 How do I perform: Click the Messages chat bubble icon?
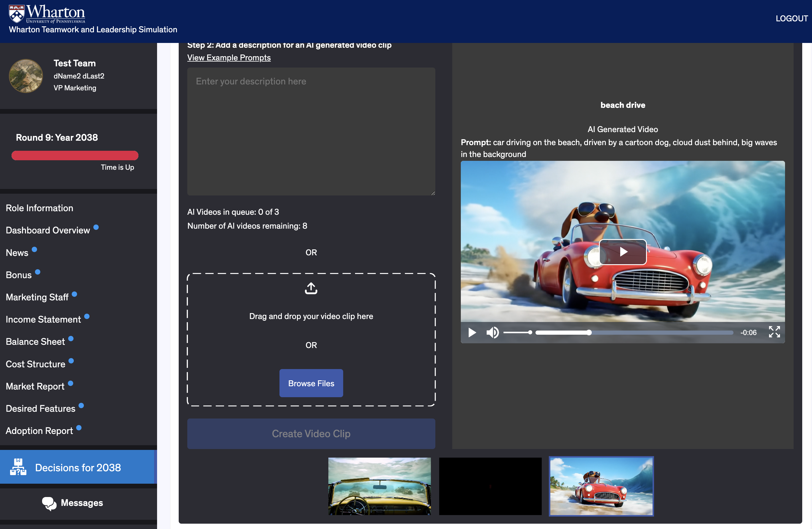pos(49,503)
